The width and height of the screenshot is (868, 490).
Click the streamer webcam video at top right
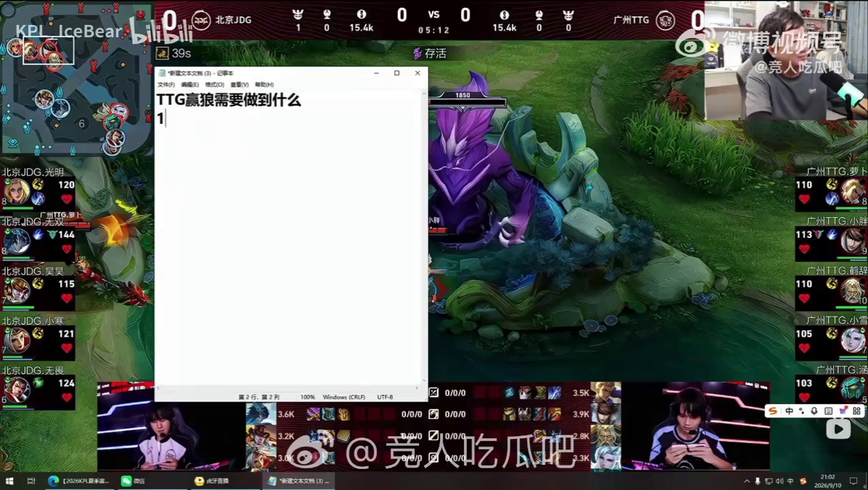(x=786, y=61)
